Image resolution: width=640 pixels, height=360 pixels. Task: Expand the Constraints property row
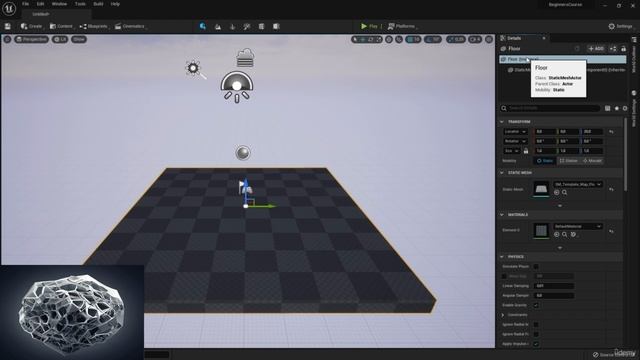503,315
